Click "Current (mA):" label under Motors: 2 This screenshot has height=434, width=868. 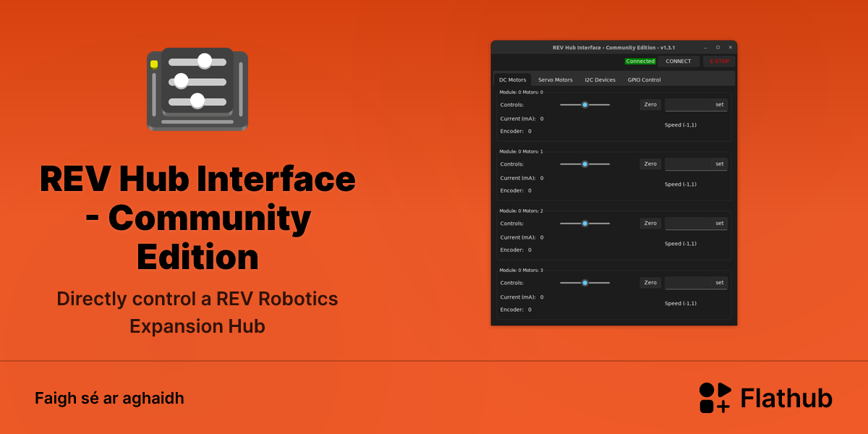[518, 237]
